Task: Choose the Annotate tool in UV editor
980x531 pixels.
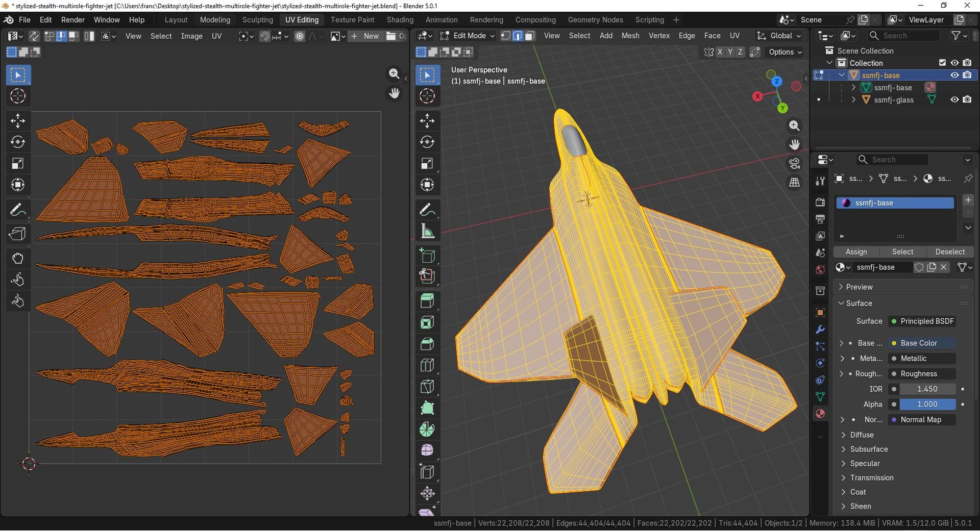Action: point(18,210)
